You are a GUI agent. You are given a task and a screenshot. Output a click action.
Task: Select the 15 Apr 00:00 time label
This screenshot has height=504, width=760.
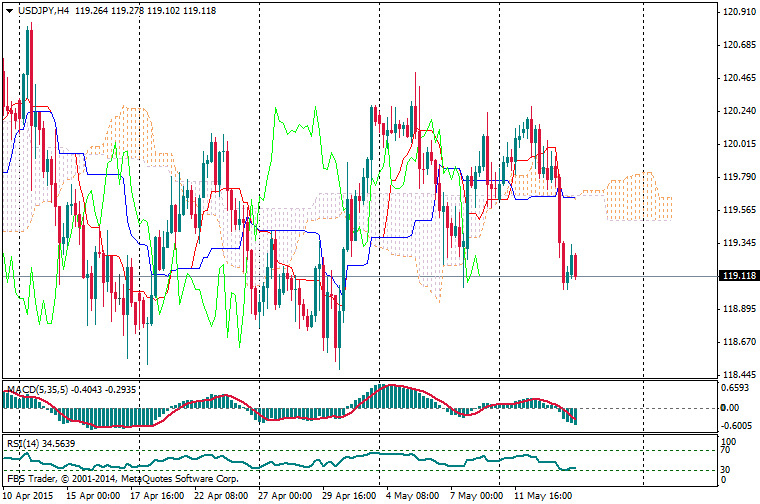[x=93, y=496]
